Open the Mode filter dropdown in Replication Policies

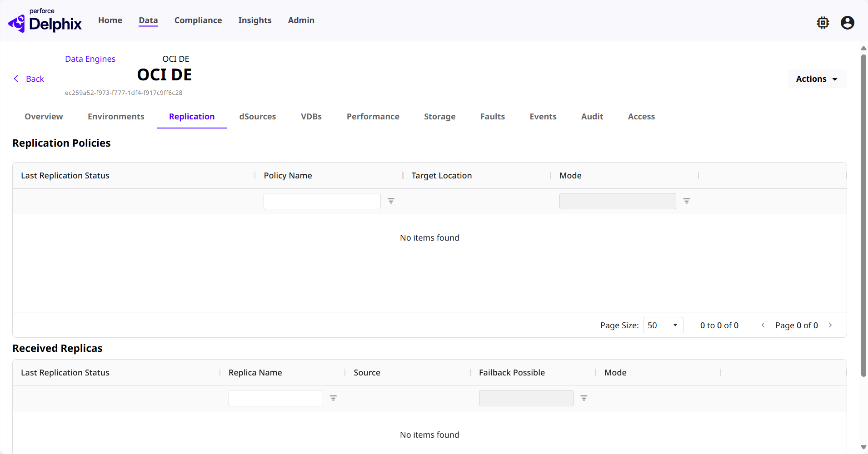pos(618,201)
